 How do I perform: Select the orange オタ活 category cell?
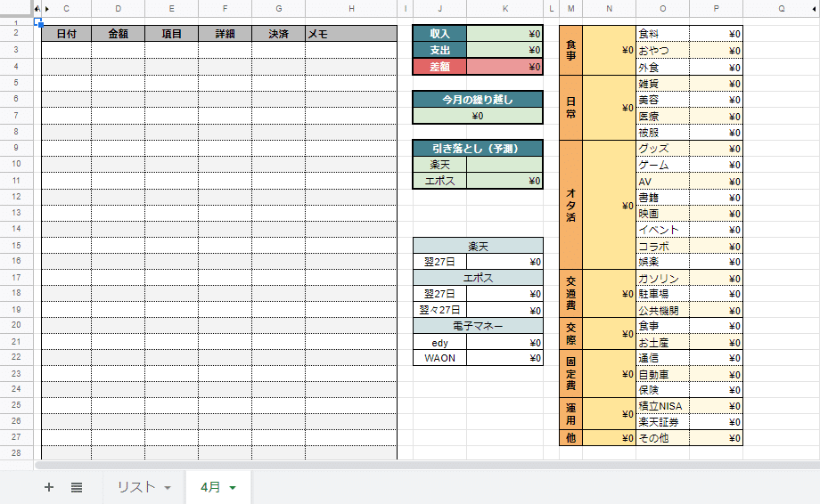click(x=570, y=205)
